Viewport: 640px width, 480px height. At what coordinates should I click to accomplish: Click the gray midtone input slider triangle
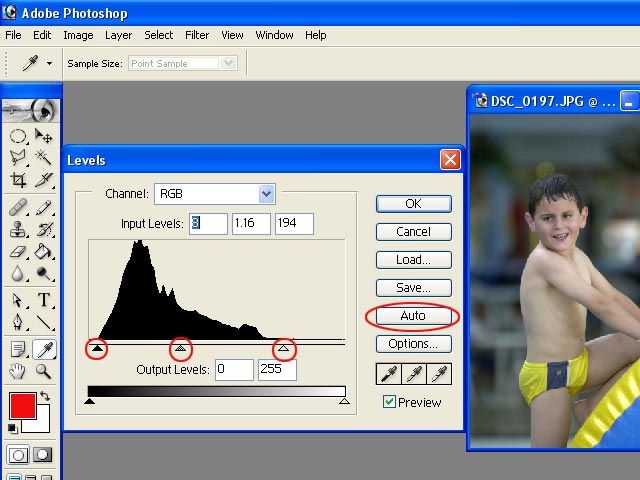coord(180,348)
